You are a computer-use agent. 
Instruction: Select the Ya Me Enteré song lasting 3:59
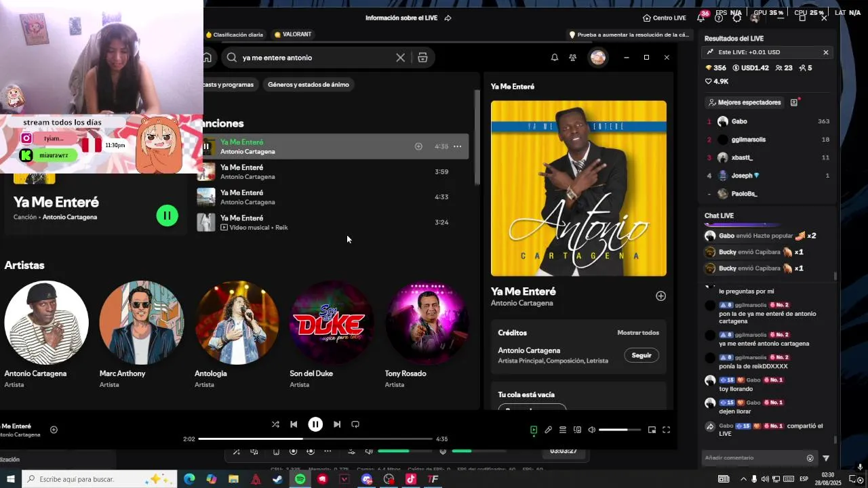pyautogui.click(x=332, y=172)
